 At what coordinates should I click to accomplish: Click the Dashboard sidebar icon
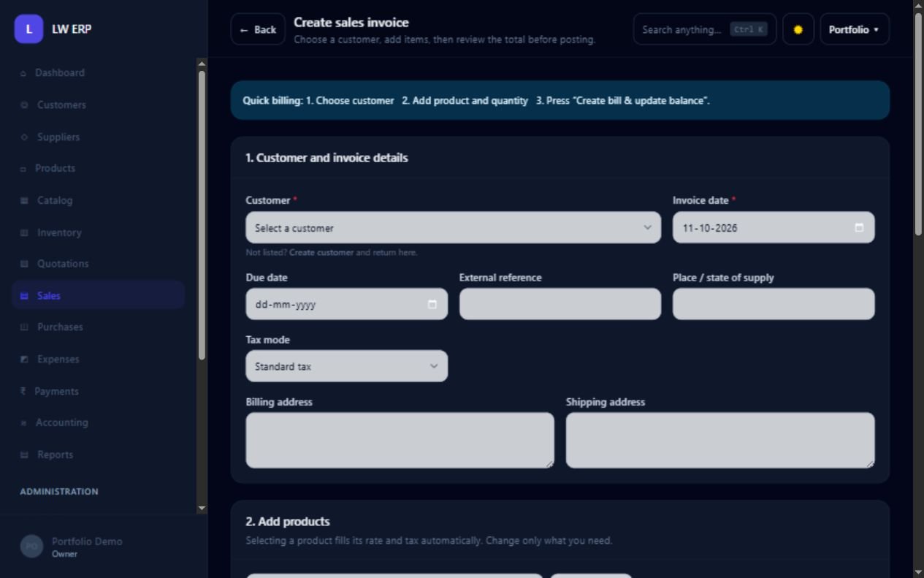click(23, 73)
